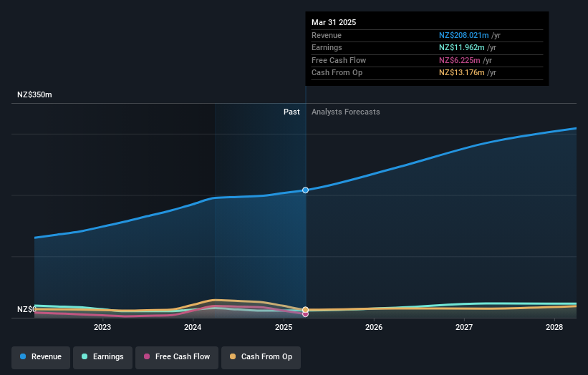The width and height of the screenshot is (588, 375).
Task: Click the Past section label
Action: tap(291, 112)
